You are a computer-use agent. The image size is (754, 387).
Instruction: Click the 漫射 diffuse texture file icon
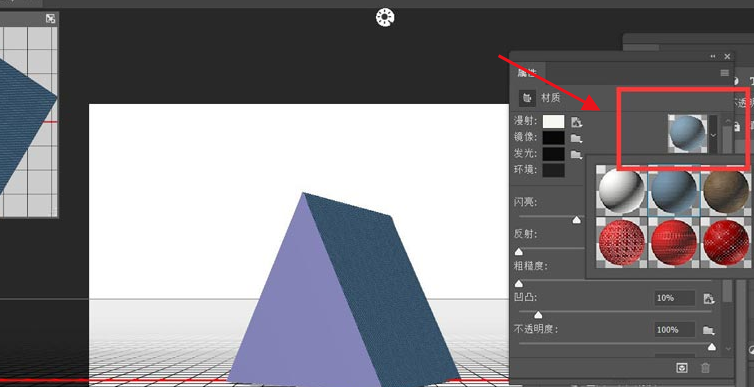click(x=577, y=122)
